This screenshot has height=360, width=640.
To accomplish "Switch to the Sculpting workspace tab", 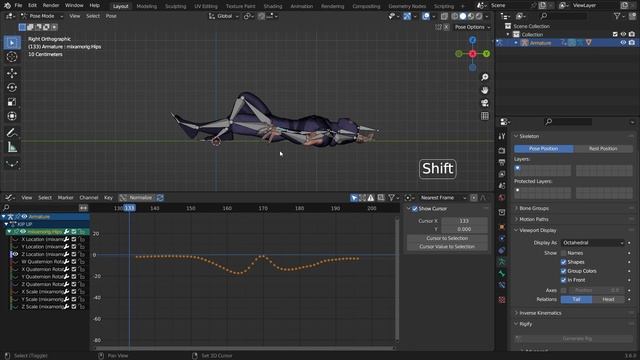I will pyautogui.click(x=176, y=6).
